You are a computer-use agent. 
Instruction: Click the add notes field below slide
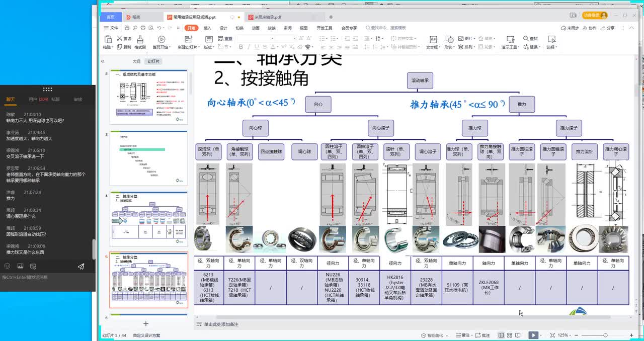point(221,324)
